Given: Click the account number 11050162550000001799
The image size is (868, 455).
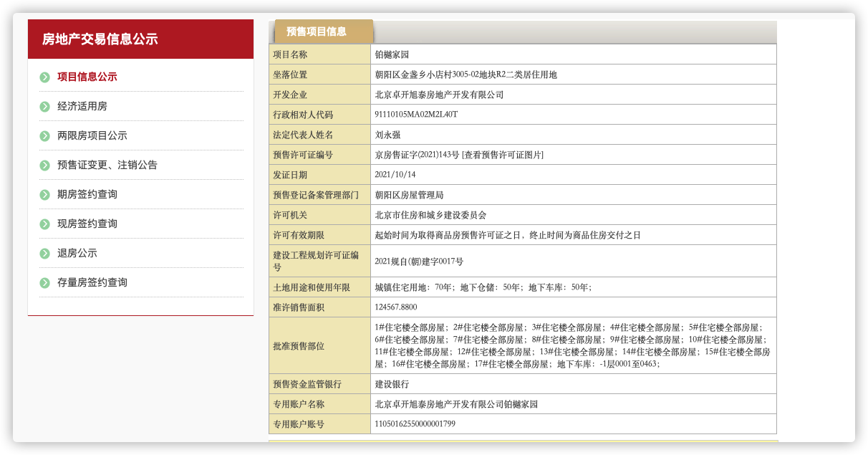Looking at the screenshot, I should pos(415,424).
